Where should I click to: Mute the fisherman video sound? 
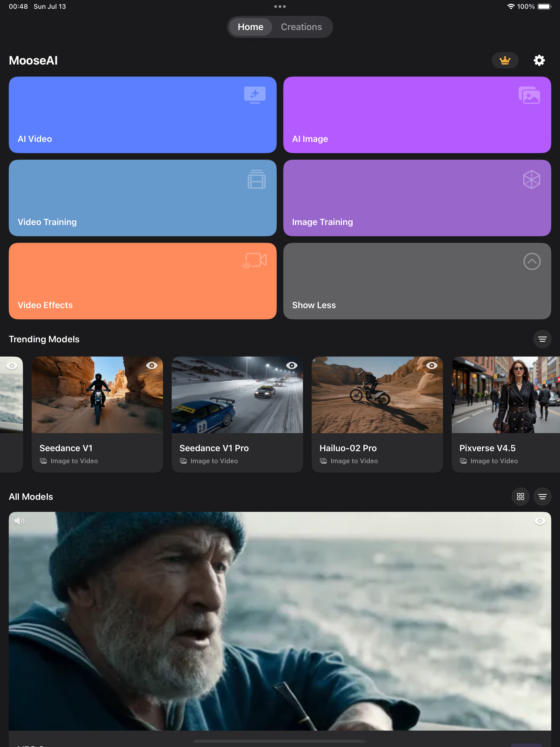19,521
